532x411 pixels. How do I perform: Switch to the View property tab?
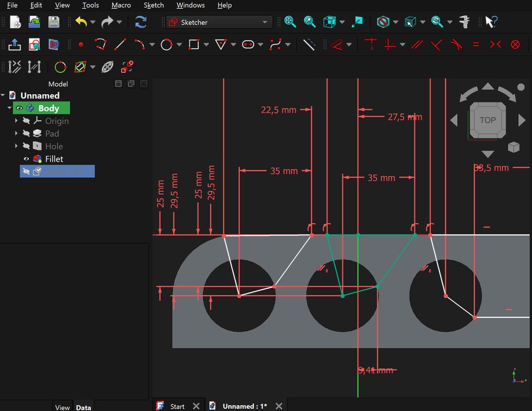click(63, 407)
